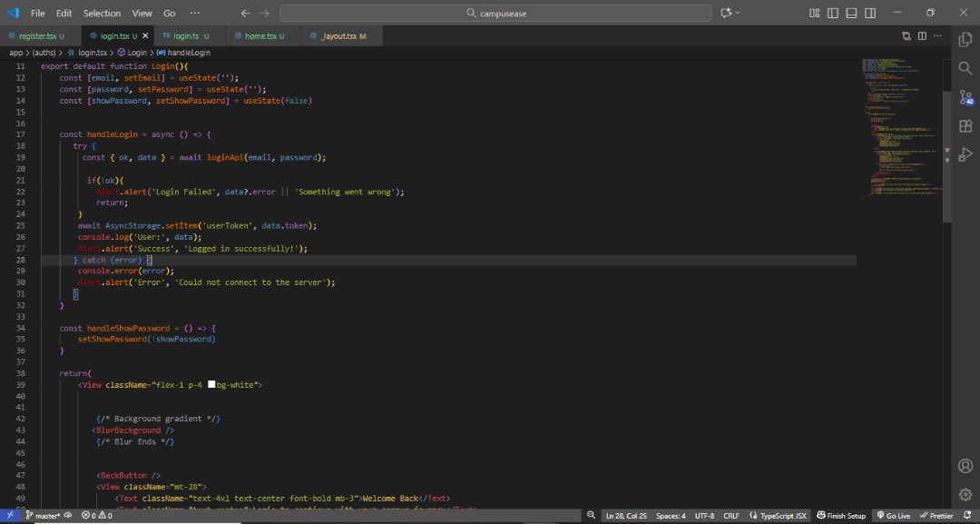Click the vertical editor scrollbar
The height and width of the screenshot is (524, 980).
946,156
